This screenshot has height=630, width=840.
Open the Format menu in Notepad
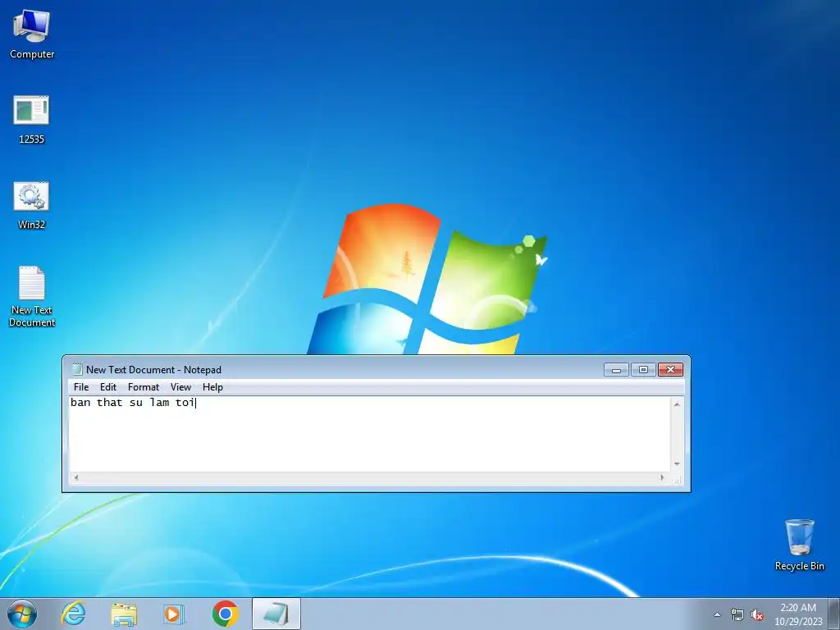(x=144, y=387)
